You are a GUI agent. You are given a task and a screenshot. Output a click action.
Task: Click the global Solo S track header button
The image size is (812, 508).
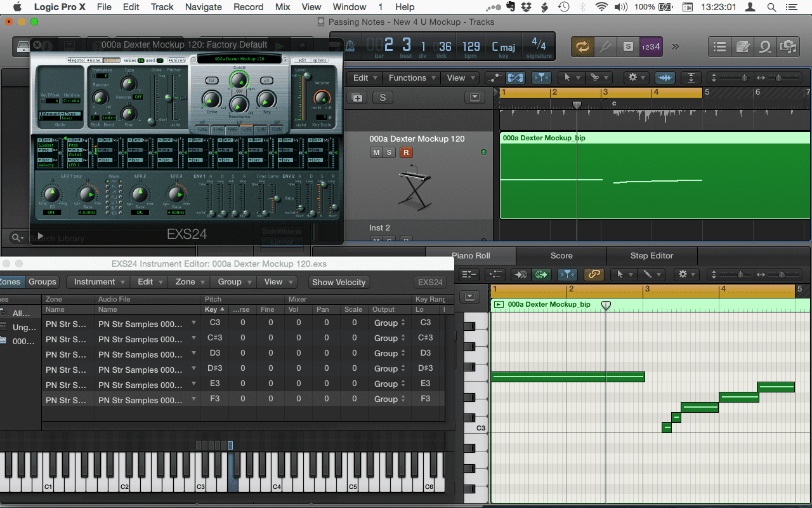(x=383, y=98)
